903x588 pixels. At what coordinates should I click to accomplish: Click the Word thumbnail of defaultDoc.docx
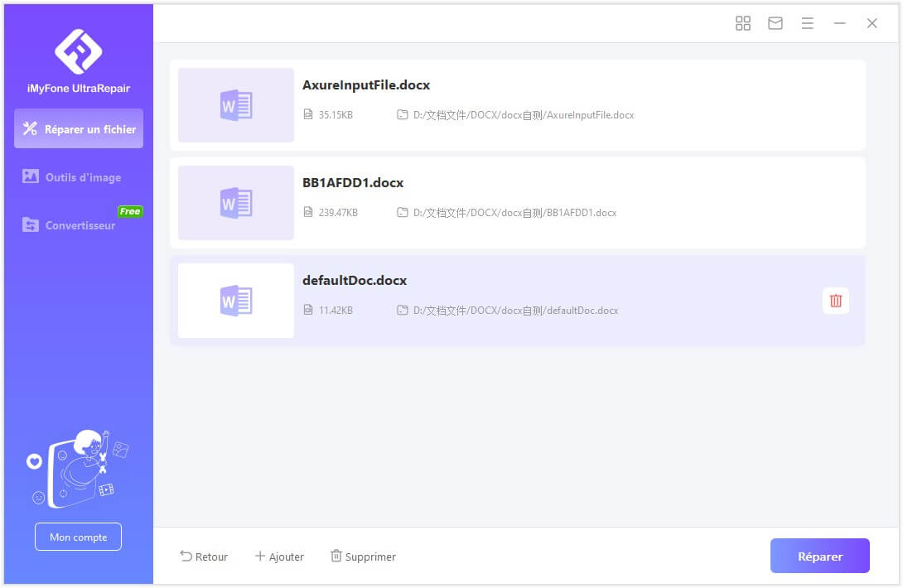[x=236, y=301]
